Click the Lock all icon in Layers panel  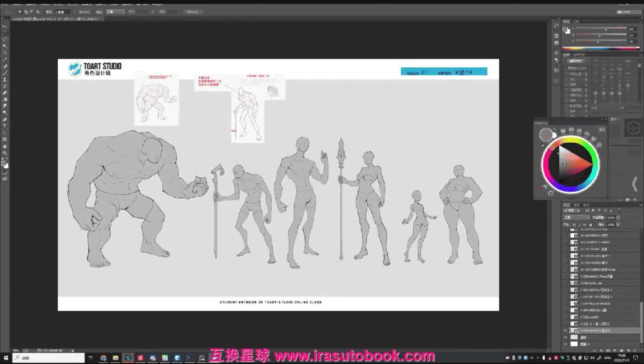[591, 225]
